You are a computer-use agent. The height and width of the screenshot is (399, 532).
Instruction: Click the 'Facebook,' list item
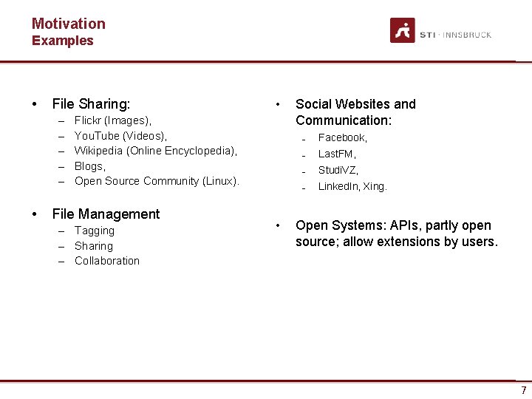coord(343,137)
